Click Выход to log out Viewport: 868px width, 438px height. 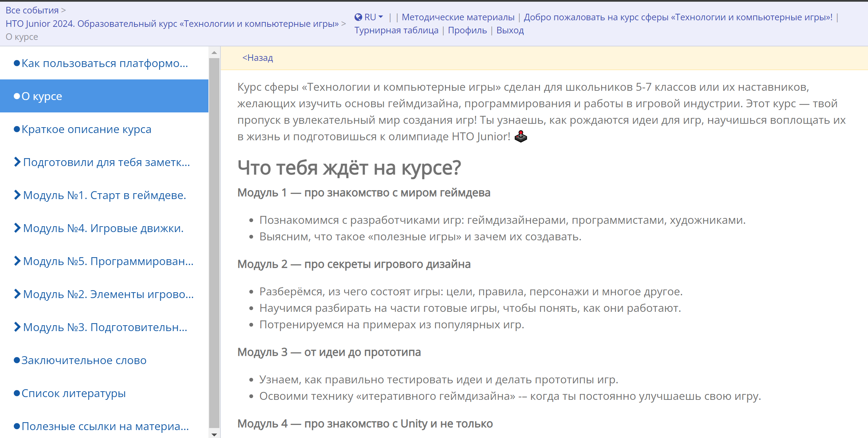point(510,30)
